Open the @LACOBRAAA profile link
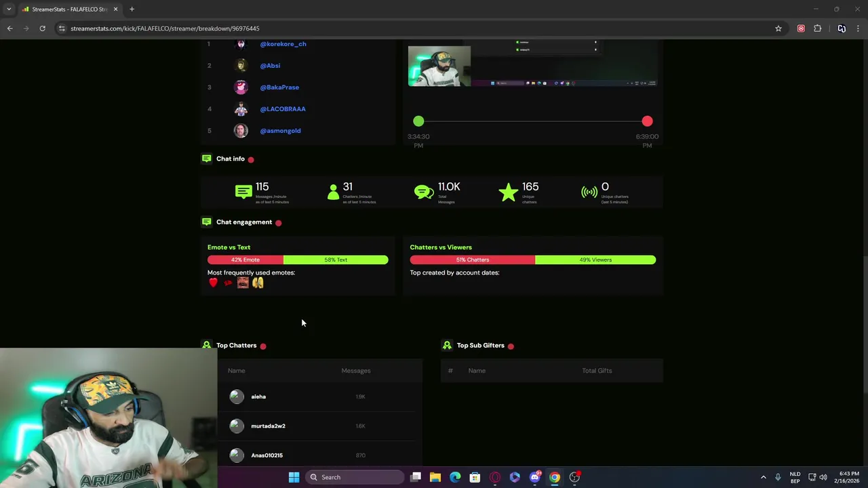This screenshot has height=488, width=868. pos(283,109)
